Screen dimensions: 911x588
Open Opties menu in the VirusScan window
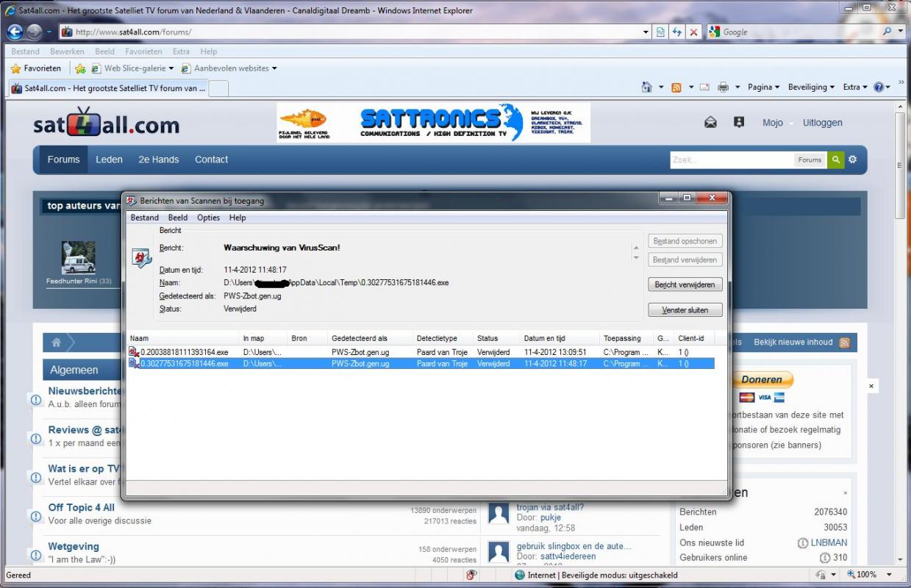[209, 218]
